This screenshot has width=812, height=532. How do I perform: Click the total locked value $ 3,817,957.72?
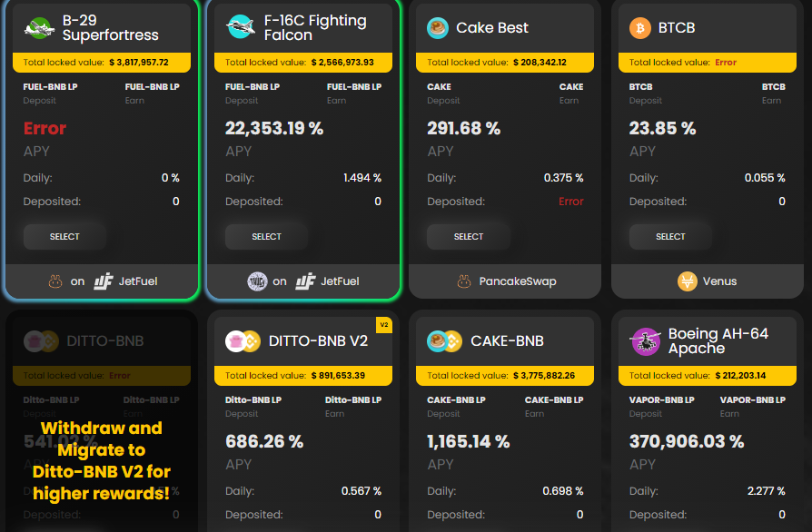click(x=139, y=63)
